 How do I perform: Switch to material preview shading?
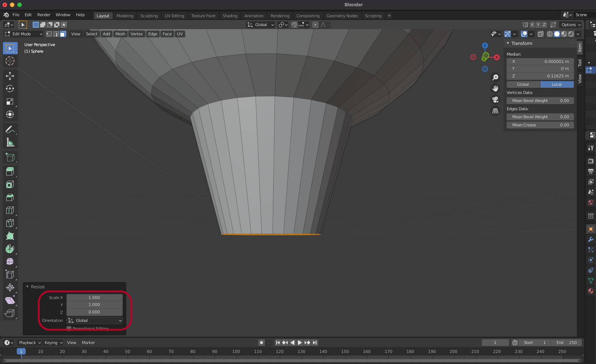click(564, 34)
